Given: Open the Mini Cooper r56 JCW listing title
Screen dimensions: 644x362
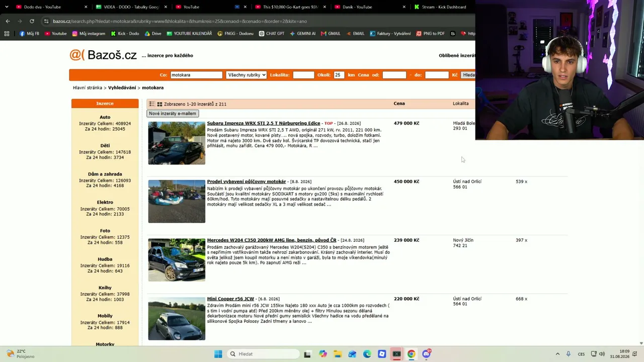Looking at the screenshot, I should click(230, 299).
